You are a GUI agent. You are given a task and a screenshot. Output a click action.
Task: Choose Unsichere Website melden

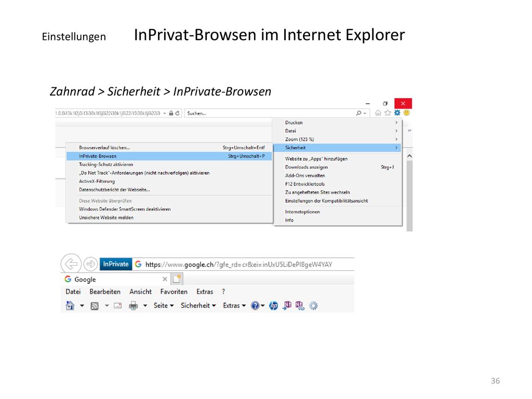pos(169,218)
